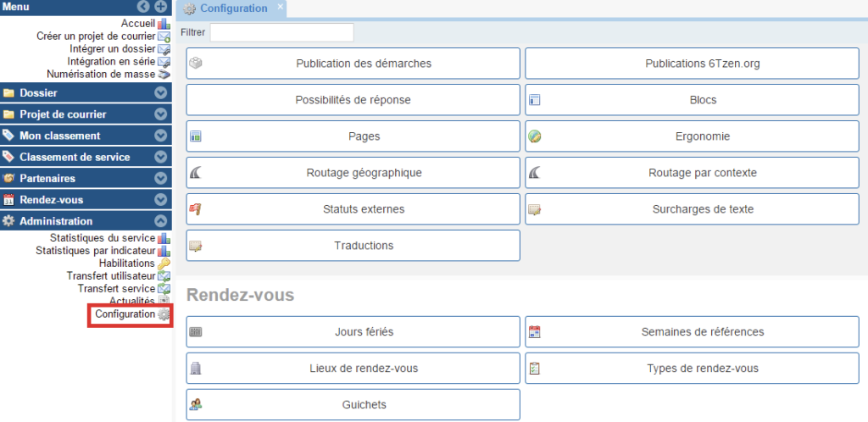Screen dimensions: 868x422
Task: Open the Transfert utilisateur link
Action: pos(111,276)
